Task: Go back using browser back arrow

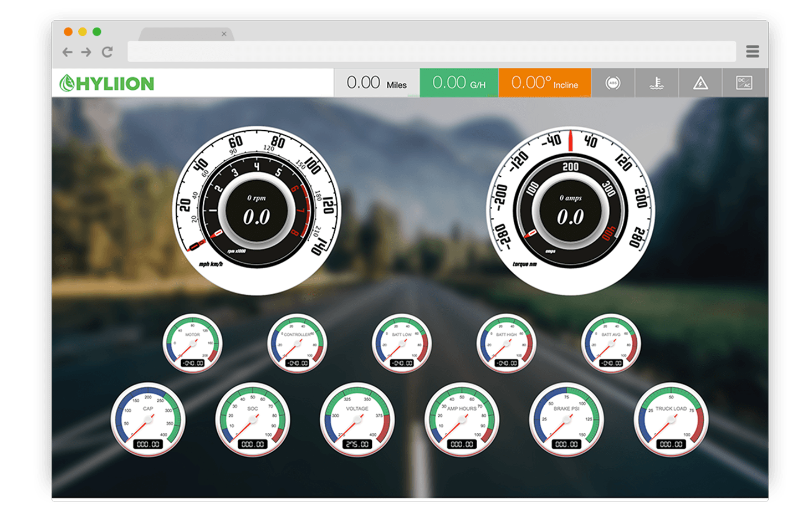Action: (x=68, y=52)
